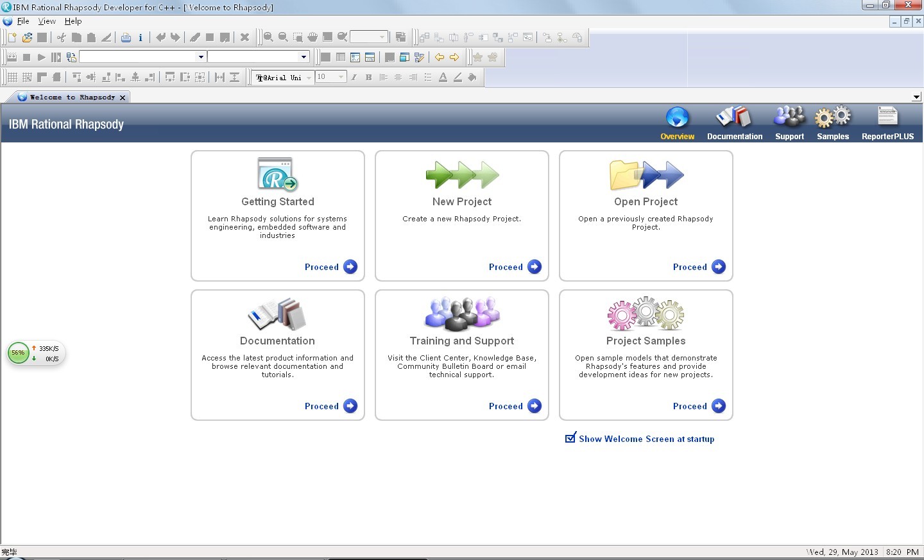Toggle bold text formatting
Viewport: 924px width, 560px height.
368,77
